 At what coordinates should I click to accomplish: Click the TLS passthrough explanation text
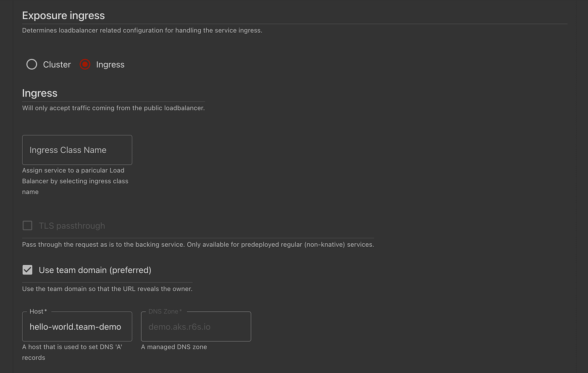[x=198, y=244]
